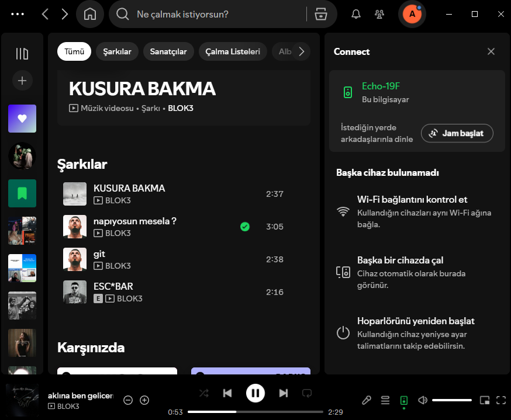Click ESC*BAR album cover thumbnail
This screenshot has height=420, width=511.
point(75,292)
